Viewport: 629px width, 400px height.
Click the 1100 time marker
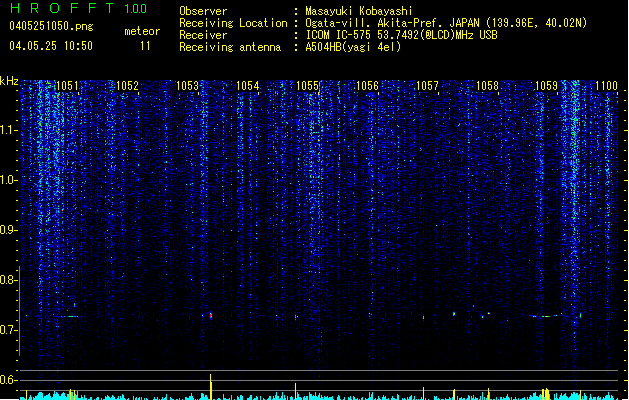(607, 86)
